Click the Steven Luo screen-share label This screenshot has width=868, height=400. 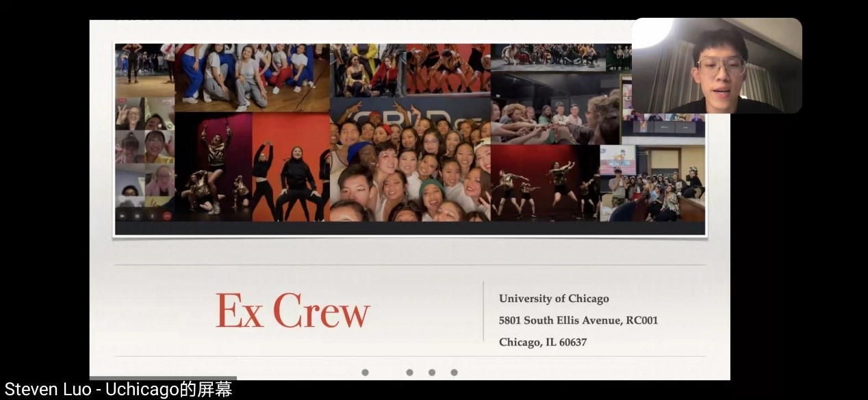pyautogui.click(x=118, y=390)
